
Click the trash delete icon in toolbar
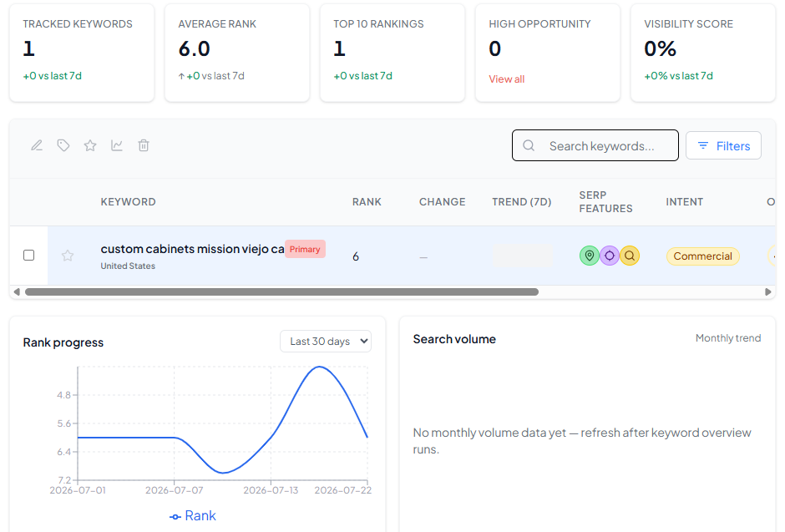144,145
